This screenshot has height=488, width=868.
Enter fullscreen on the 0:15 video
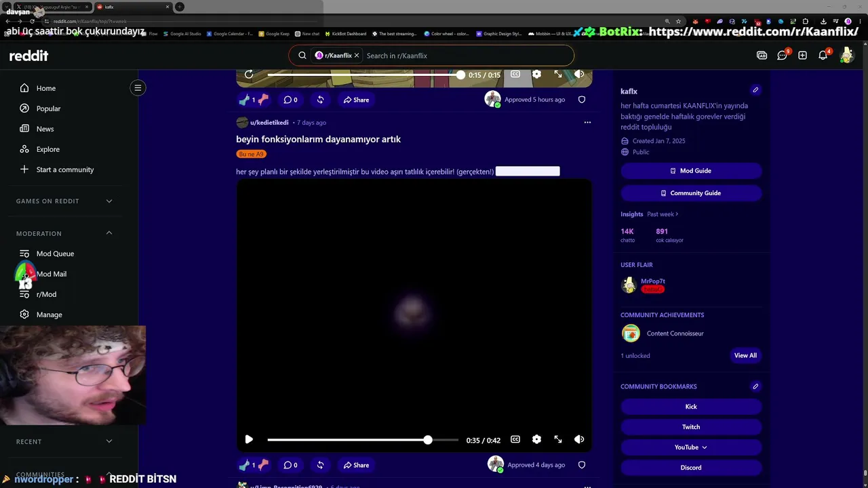558,74
